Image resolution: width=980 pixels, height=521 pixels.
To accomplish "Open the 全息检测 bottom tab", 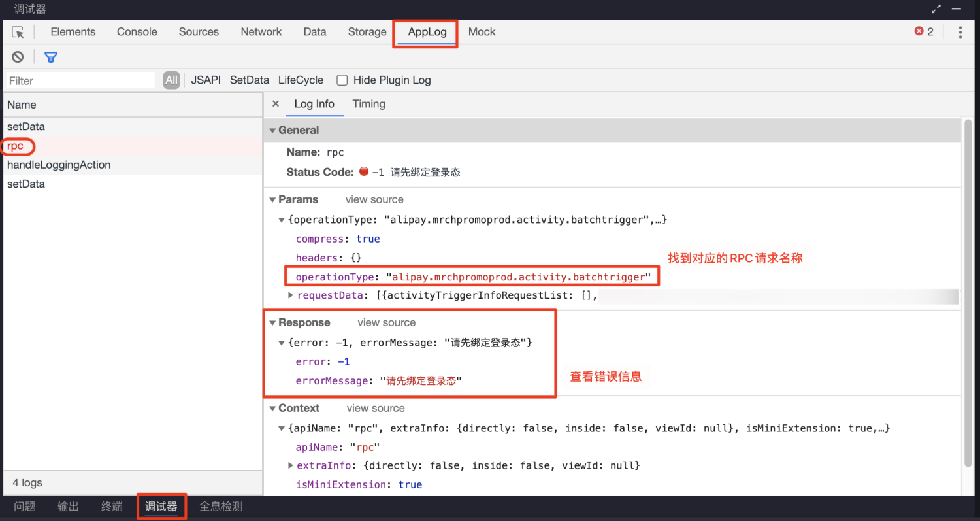I will click(x=221, y=506).
